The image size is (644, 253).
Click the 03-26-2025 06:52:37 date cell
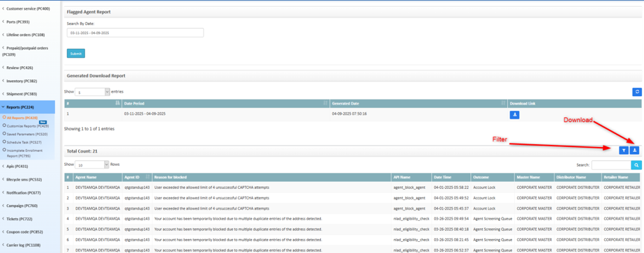pyautogui.click(x=451, y=250)
